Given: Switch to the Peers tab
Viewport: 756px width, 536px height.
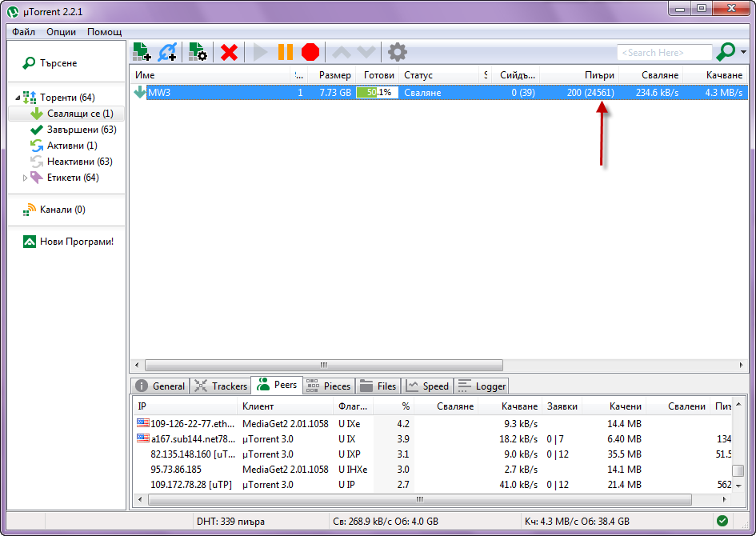Looking at the screenshot, I should 278,385.
